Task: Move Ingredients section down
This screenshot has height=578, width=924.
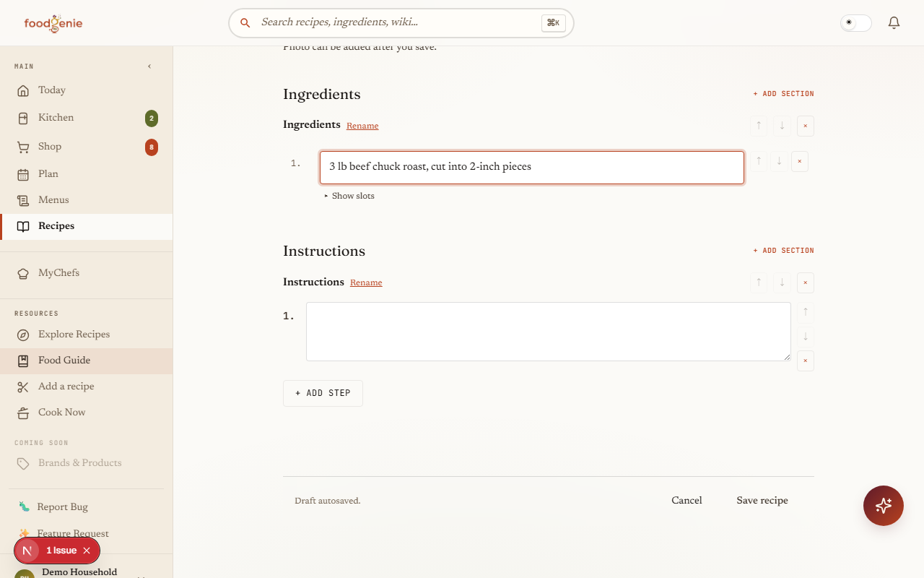Action: click(782, 126)
